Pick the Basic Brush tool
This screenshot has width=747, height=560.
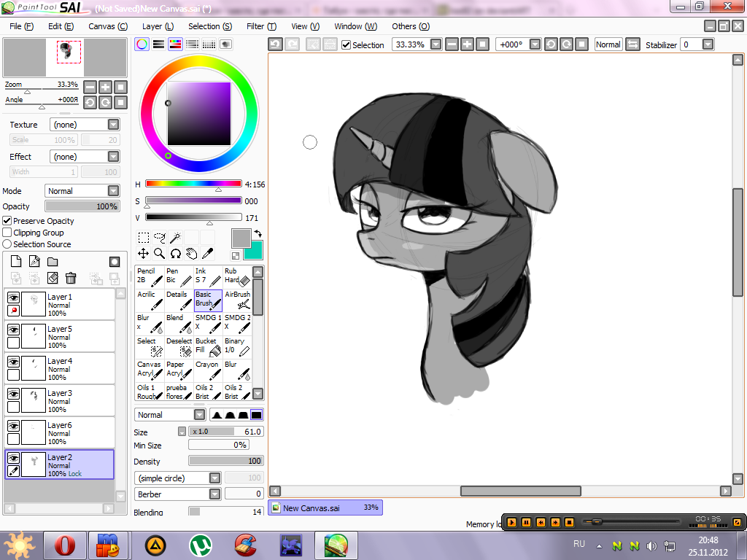tap(208, 300)
